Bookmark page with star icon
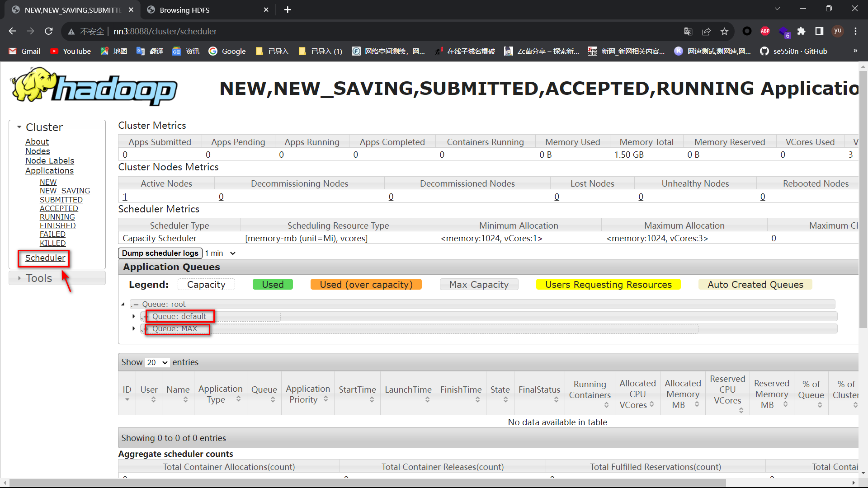This screenshot has height=488, width=868. pos(724,31)
